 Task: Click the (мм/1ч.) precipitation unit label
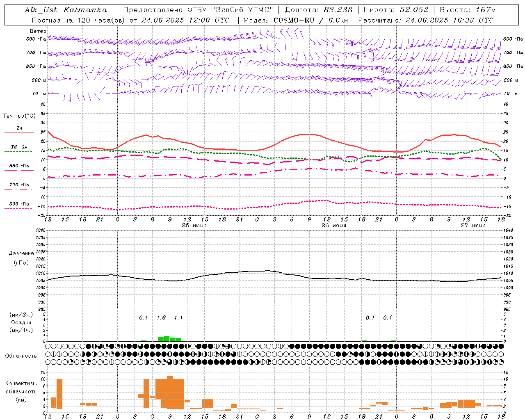[x=21, y=330]
